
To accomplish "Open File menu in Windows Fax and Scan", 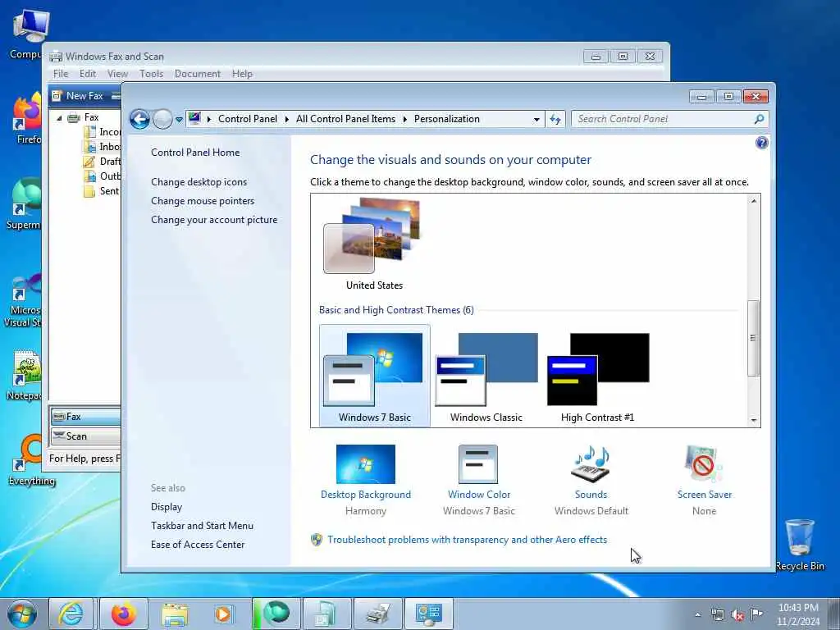I will 61,73.
